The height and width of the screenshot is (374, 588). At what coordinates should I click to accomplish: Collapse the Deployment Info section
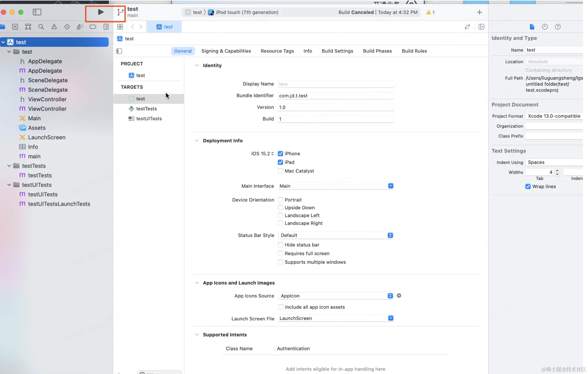(x=197, y=141)
